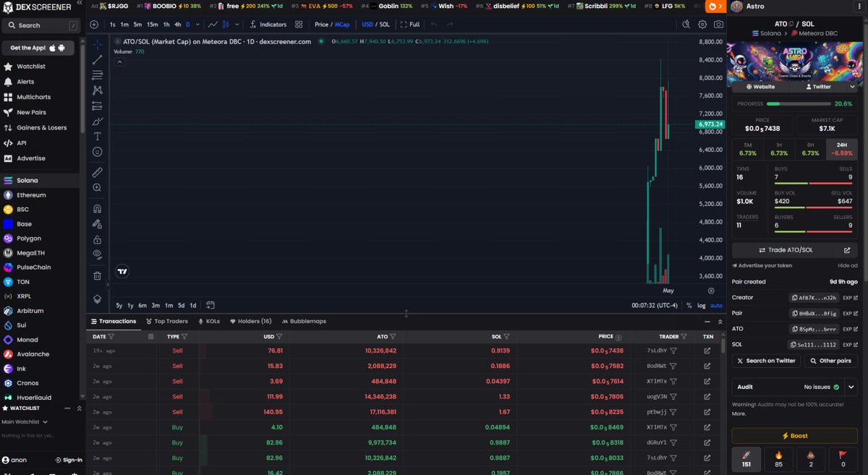Select the 15m timeframe
Image resolution: width=868 pixels, height=475 pixels.
pyautogui.click(x=152, y=24)
